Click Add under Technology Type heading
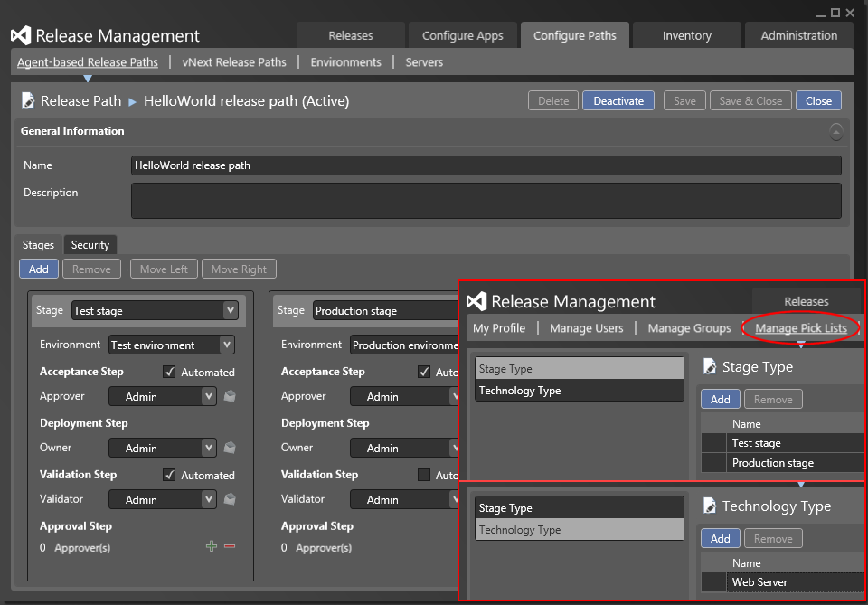Screen dimensions: 868x605 [x=721, y=538]
